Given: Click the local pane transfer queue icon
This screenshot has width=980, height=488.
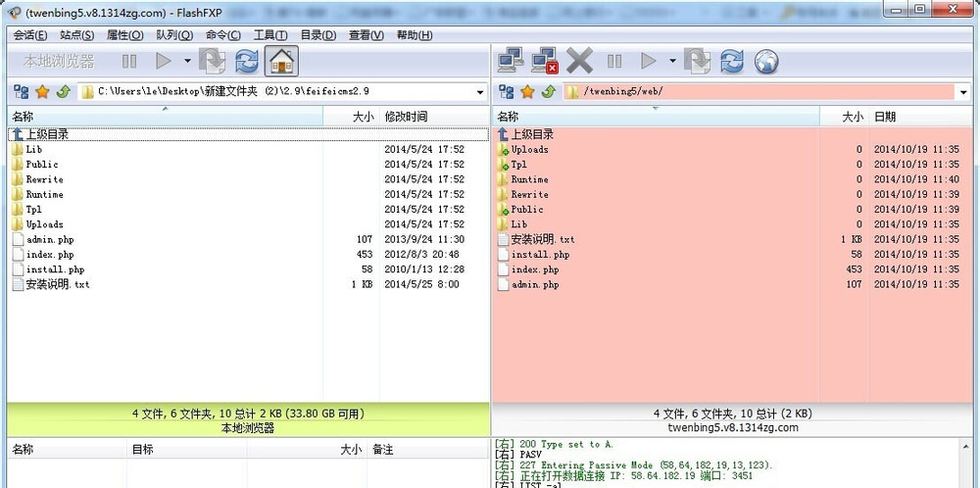Looking at the screenshot, I should point(212,61).
